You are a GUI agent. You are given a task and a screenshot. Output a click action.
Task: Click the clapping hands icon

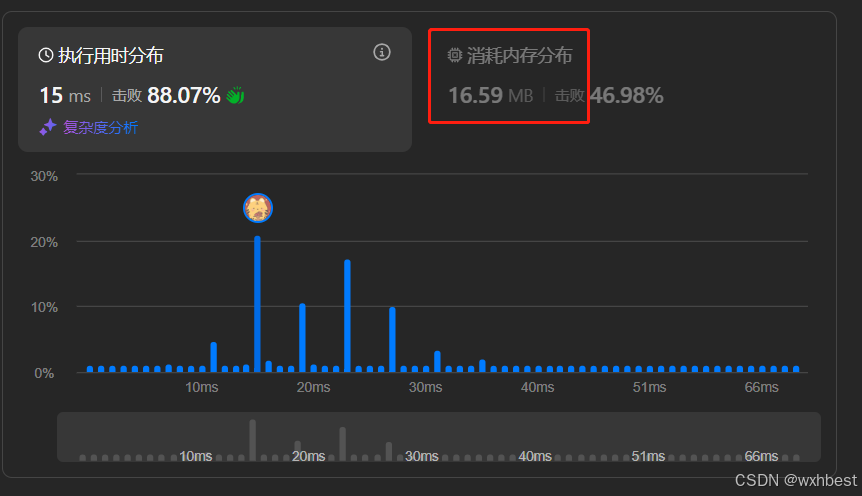tap(235, 95)
